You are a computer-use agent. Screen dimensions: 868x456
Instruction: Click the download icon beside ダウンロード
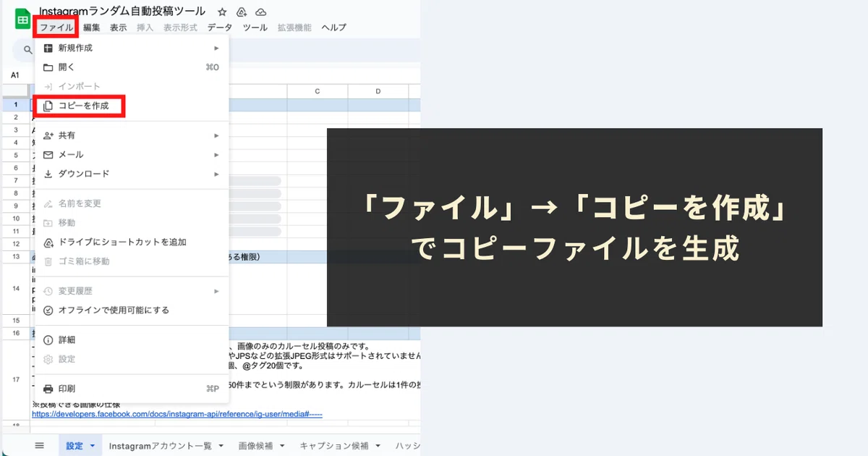[x=48, y=174]
